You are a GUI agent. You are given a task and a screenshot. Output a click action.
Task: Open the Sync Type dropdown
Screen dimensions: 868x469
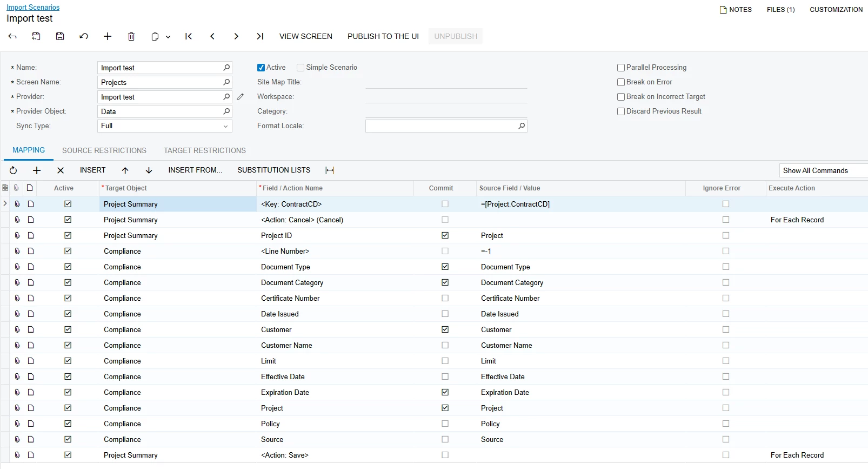[225, 126]
